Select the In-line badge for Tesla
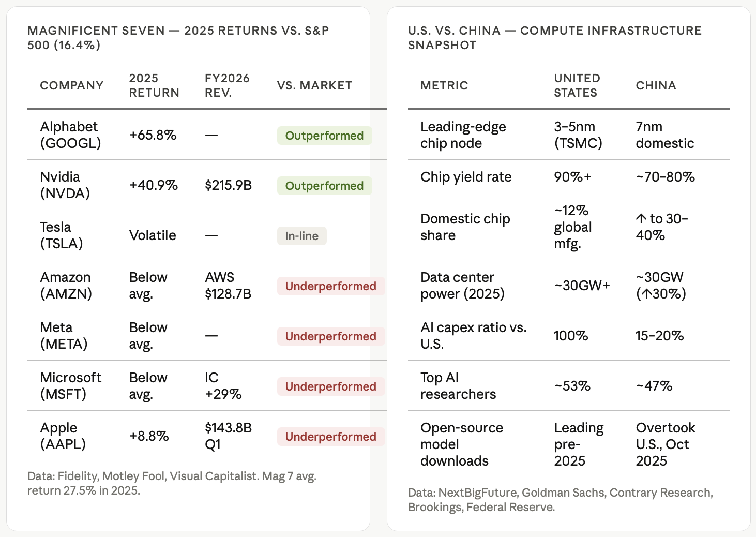The height and width of the screenshot is (537, 756). click(301, 236)
